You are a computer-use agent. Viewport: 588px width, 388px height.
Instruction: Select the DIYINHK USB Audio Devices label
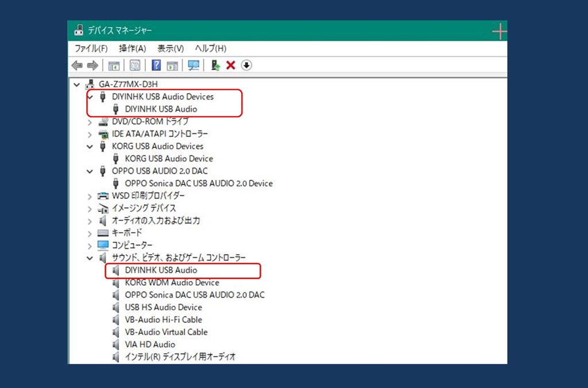pos(163,97)
